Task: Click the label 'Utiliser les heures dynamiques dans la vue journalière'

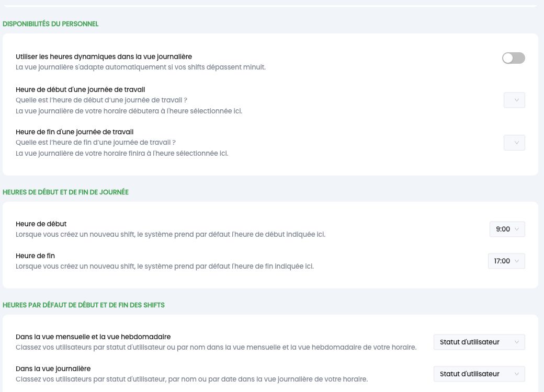Action: pos(104,56)
